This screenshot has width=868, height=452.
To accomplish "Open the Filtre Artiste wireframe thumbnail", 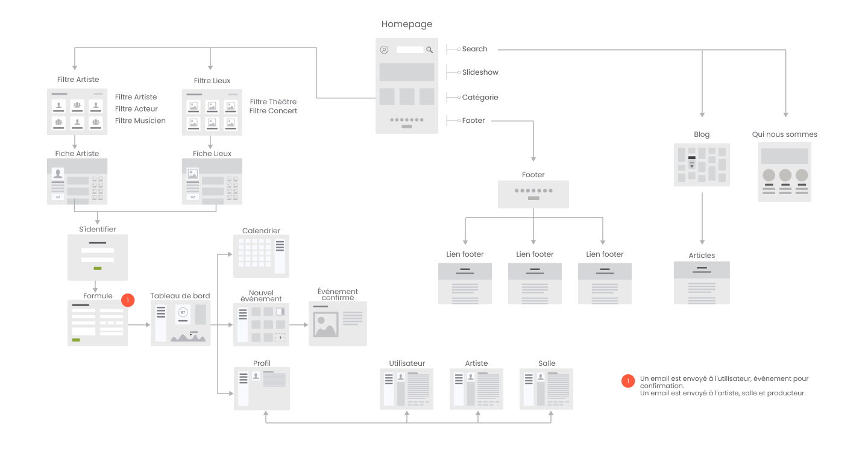I will [x=77, y=111].
